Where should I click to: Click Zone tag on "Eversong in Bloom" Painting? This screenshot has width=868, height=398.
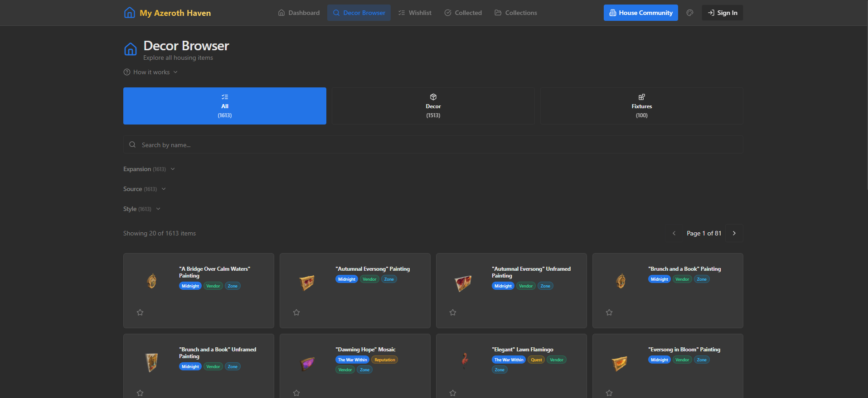click(x=702, y=360)
